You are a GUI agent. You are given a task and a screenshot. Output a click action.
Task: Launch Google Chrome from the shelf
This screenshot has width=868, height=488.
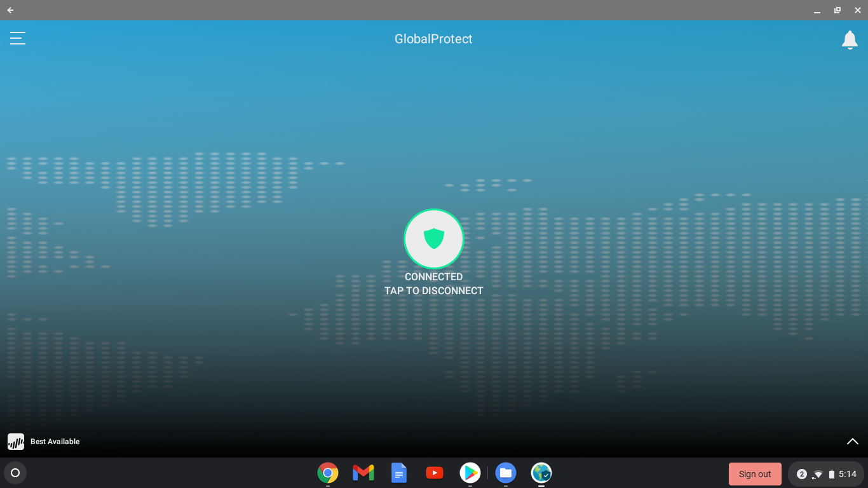coord(328,473)
